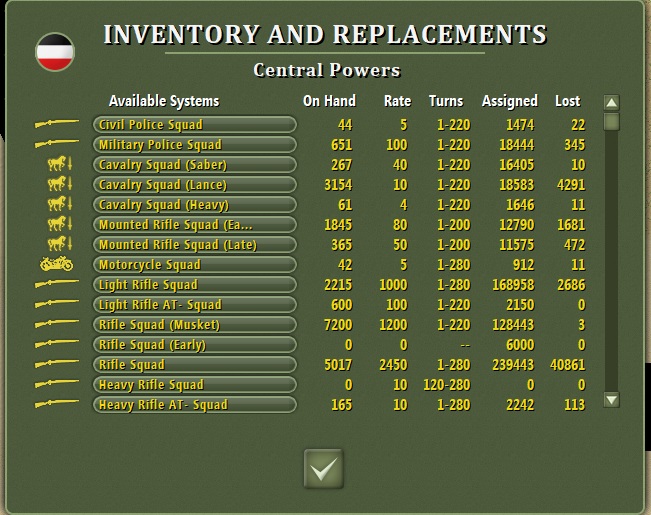651x515 pixels.
Task: Click the horse icon beside Cavalry Squad (Heavy)
Action: coord(60,204)
